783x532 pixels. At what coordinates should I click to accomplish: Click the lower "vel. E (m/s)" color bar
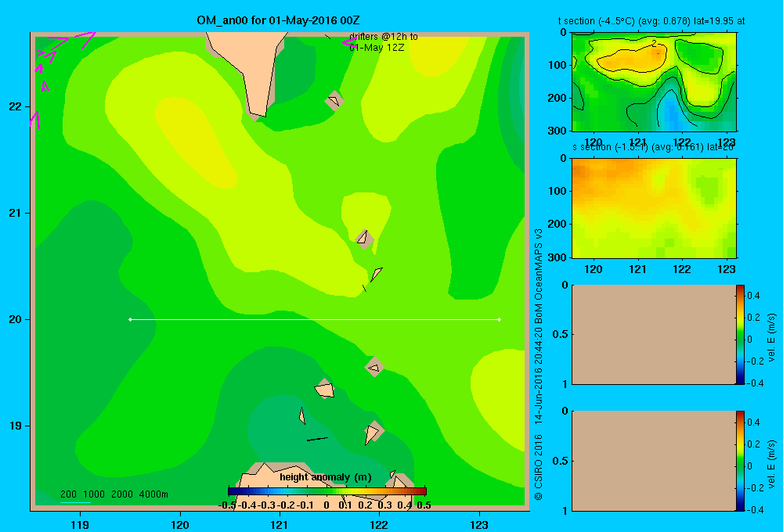tap(740, 461)
